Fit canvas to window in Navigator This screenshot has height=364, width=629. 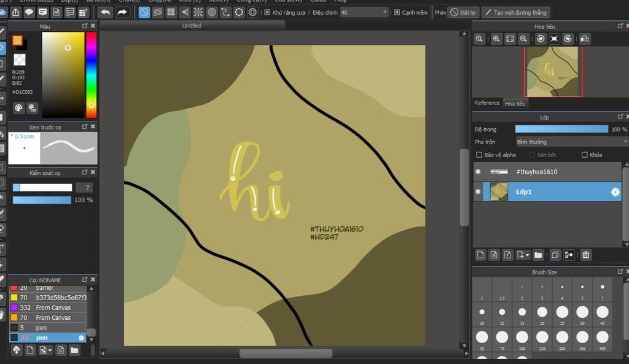(x=510, y=39)
